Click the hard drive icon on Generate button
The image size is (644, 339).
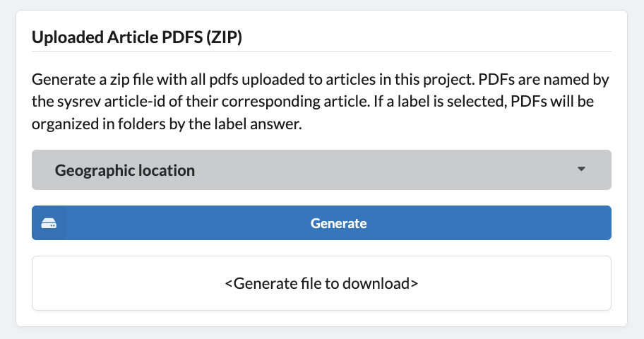[x=49, y=223]
